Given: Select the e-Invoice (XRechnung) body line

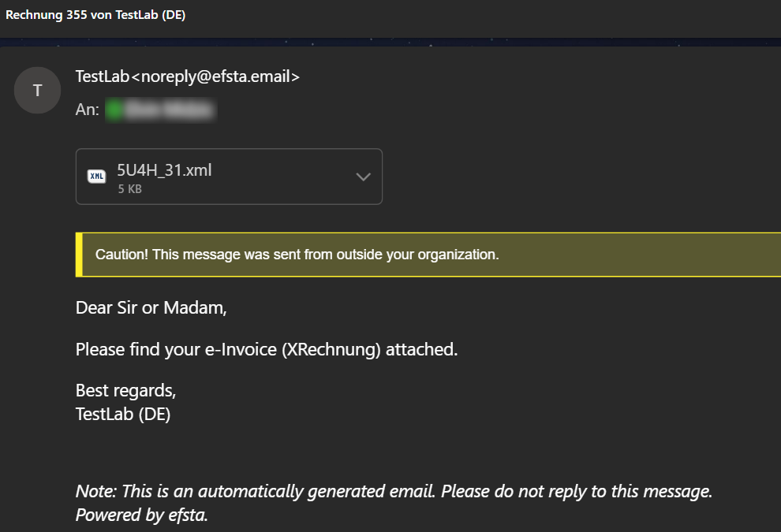Looking at the screenshot, I should (x=266, y=349).
